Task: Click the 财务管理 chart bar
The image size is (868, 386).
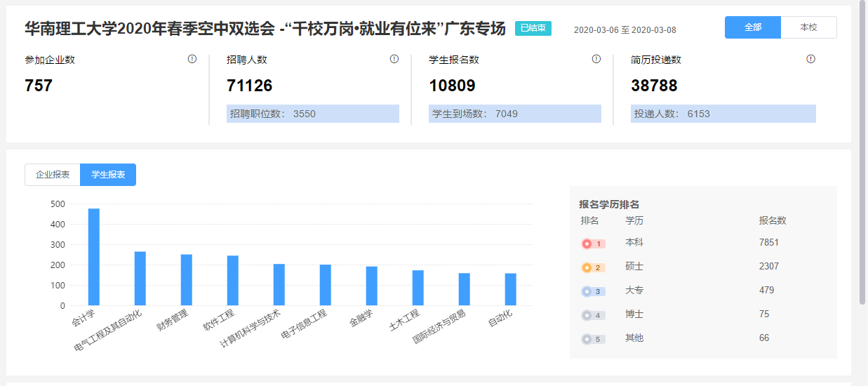Action: click(187, 280)
